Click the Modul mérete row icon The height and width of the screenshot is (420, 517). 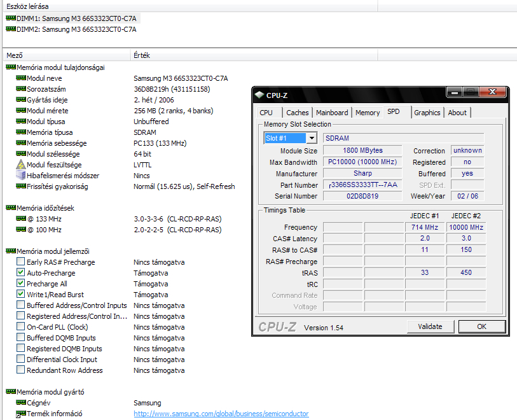21,111
